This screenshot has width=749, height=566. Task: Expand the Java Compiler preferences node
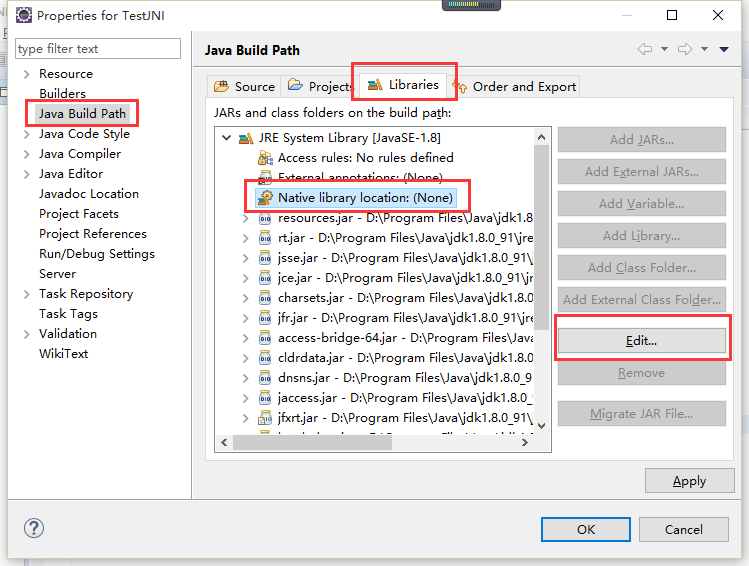pyautogui.click(x=26, y=154)
